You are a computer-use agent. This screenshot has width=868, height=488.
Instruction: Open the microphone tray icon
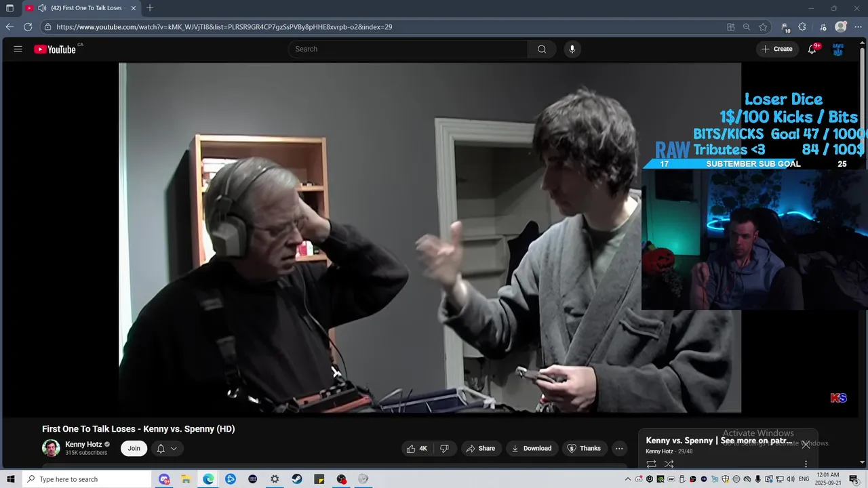tap(758, 479)
